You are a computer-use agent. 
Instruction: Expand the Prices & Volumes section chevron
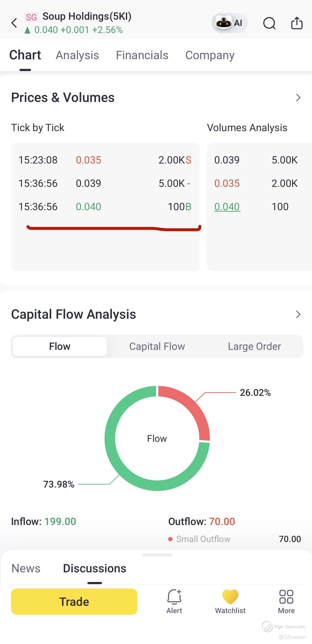pyautogui.click(x=298, y=98)
